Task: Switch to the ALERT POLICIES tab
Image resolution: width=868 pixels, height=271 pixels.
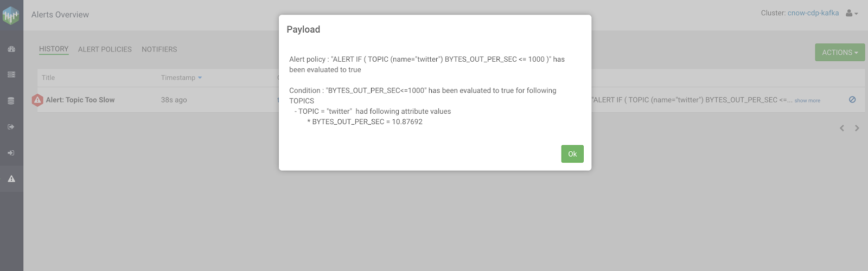Action: click(x=105, y=49)
